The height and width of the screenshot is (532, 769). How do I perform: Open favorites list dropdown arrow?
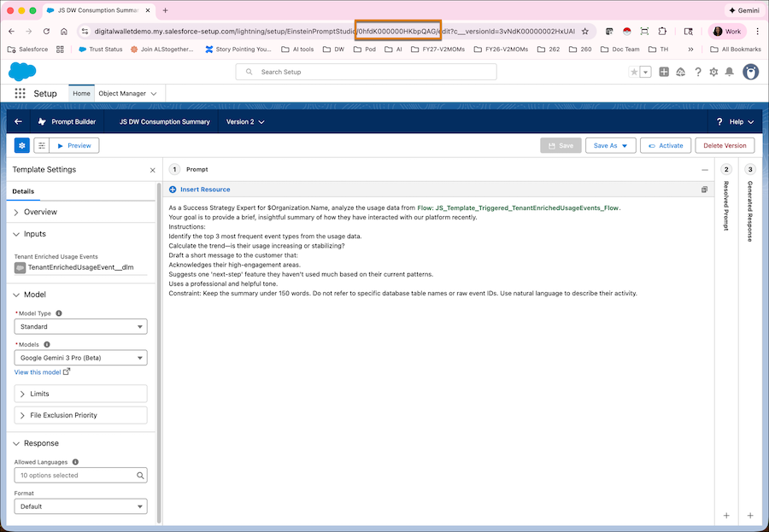tap(646, 72)
